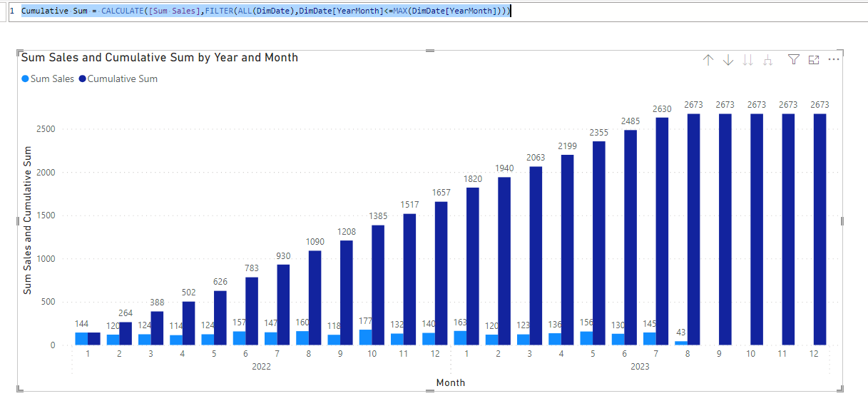Click the data label 1517

(x=409, y=204)
